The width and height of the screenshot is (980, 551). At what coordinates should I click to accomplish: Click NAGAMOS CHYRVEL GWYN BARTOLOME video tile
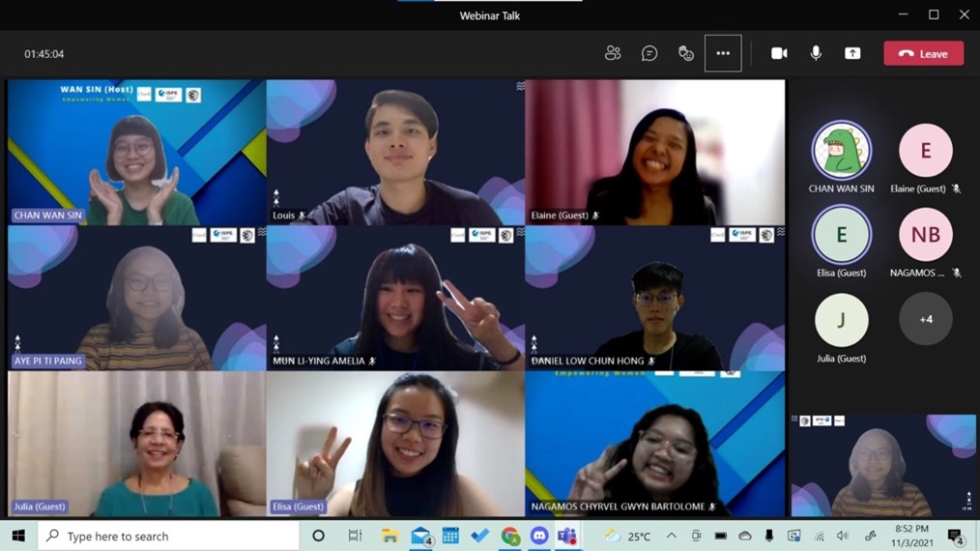[655, 444]
